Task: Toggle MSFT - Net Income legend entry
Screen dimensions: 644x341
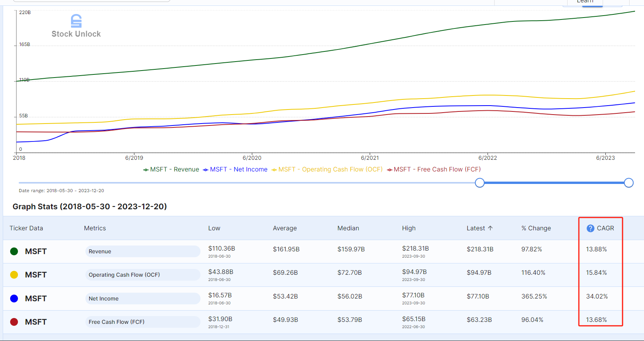Action: click(x=235, y=170)
